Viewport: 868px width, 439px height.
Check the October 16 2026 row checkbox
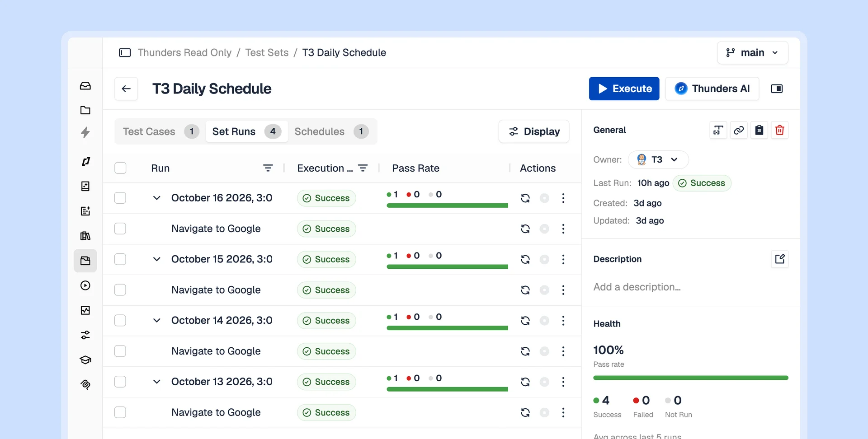(120, 198)
